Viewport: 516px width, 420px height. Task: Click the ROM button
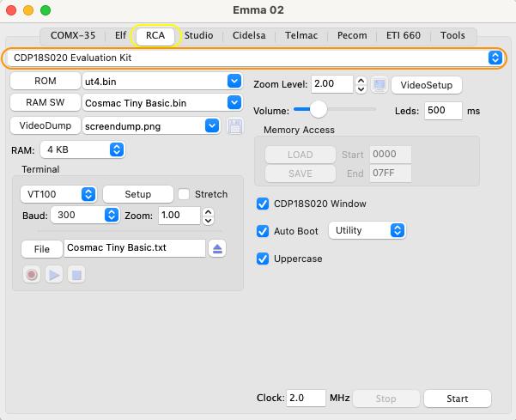coord(46,81)
